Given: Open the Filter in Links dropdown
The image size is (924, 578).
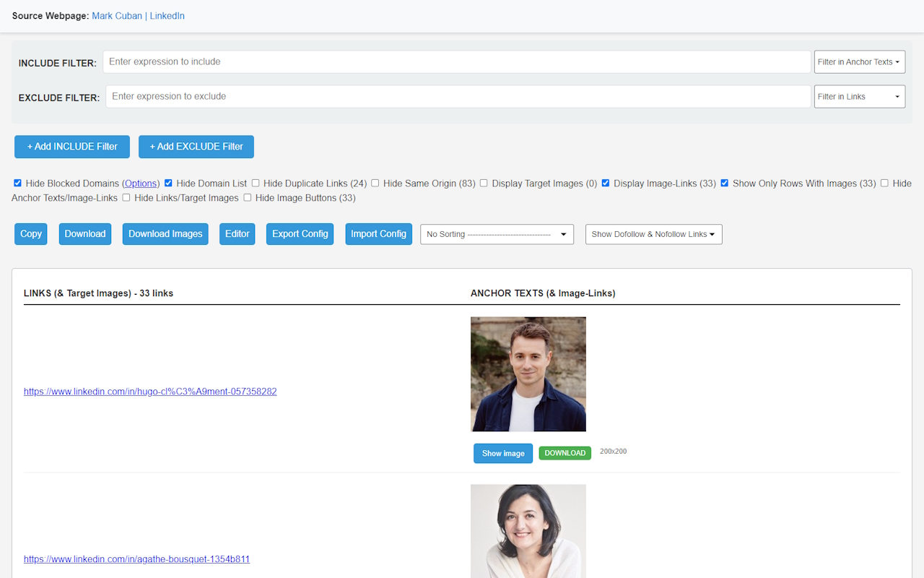Looking at the screenshot, I should 859,97.
